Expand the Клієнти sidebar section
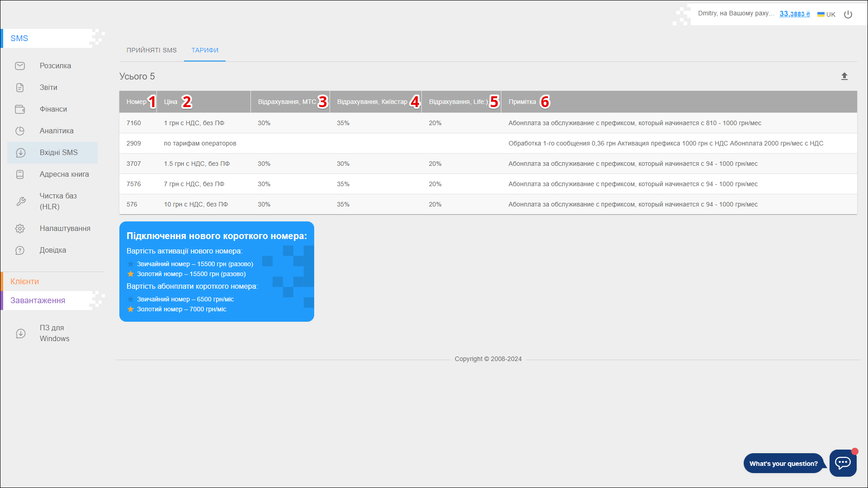This screenshot has height=488, width=868. (x=25, y=282)
